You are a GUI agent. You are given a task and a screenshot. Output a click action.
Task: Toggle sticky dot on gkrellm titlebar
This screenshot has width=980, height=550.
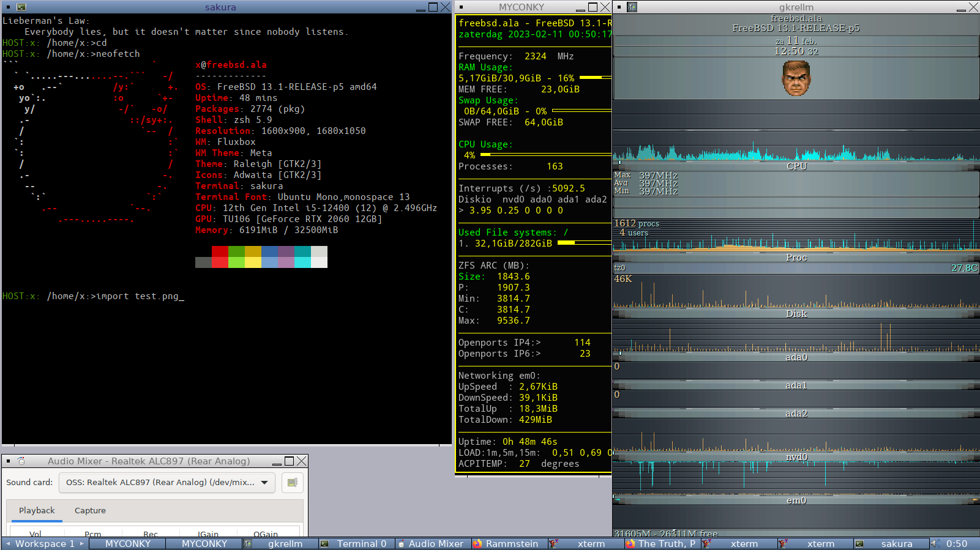coord(619,7)
